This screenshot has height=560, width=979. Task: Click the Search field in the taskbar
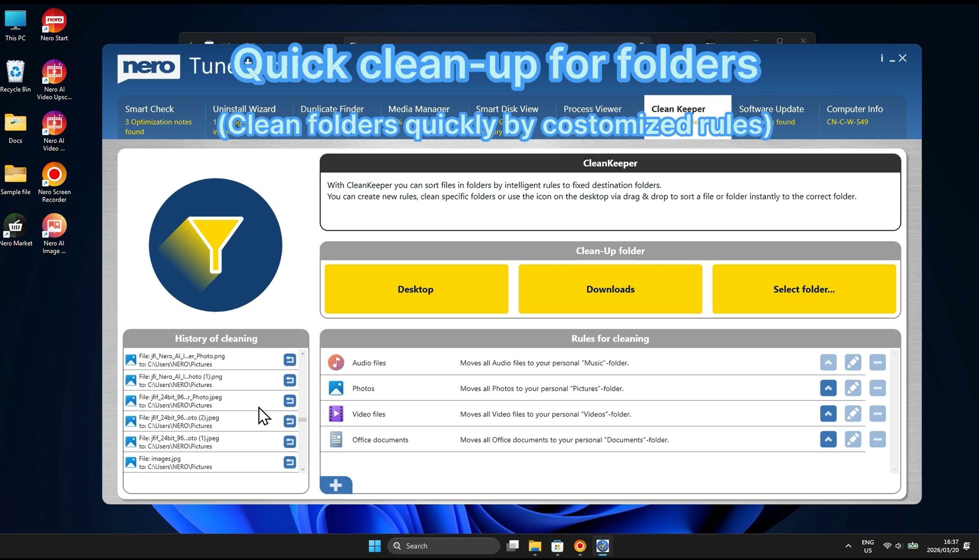coord(443,545)
